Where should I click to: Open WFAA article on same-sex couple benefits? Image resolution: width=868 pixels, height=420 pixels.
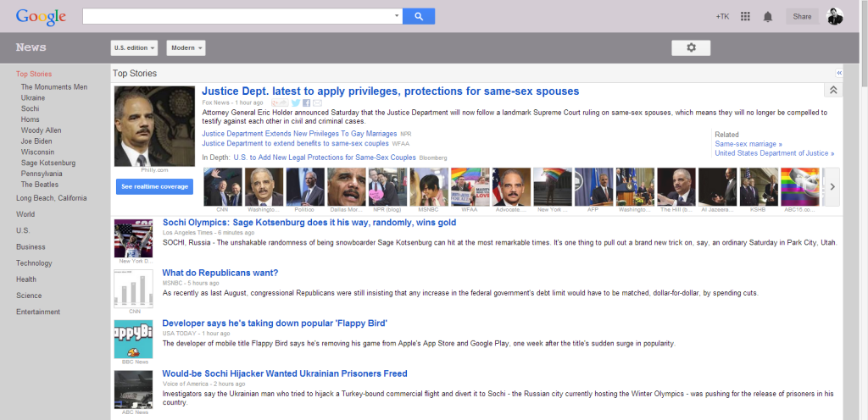296,143
